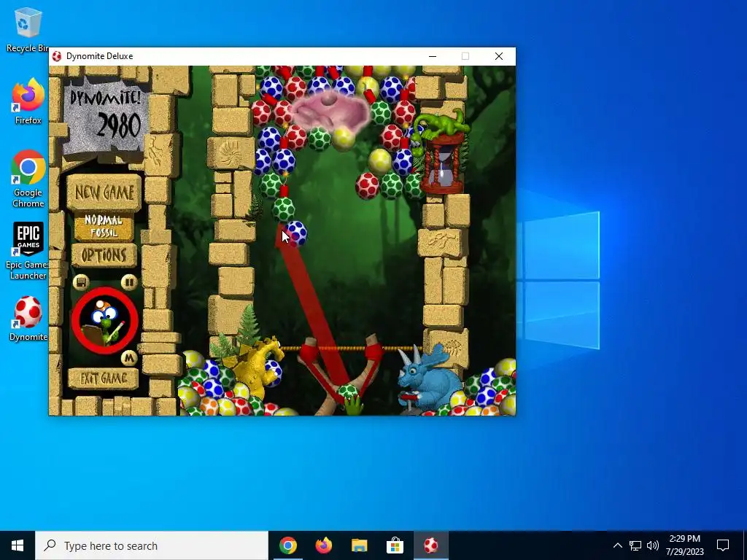Click the Exit Game stone button
747x560 pixels.
point(104,378)
